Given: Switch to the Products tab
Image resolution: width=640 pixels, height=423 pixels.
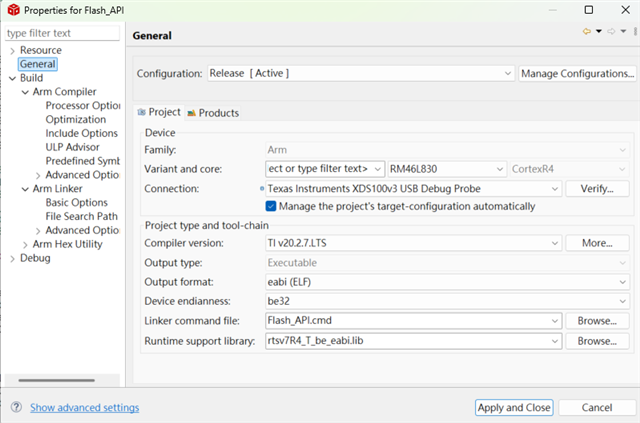Looking at the screenshot, I should [x=213, y=113].
